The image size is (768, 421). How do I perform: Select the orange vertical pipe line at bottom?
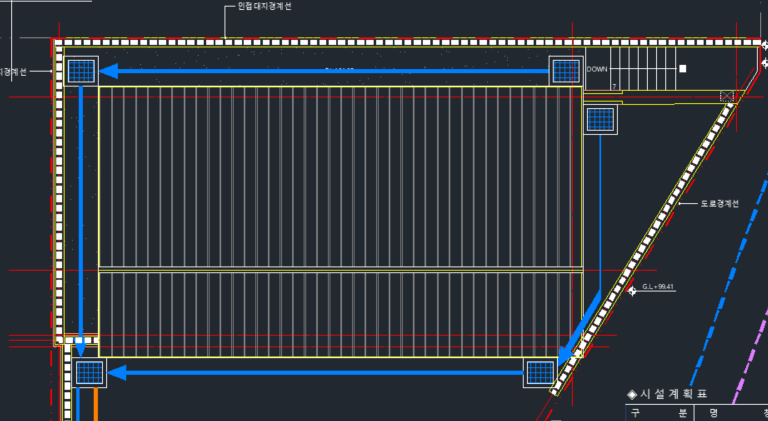[x=95, y=405]
